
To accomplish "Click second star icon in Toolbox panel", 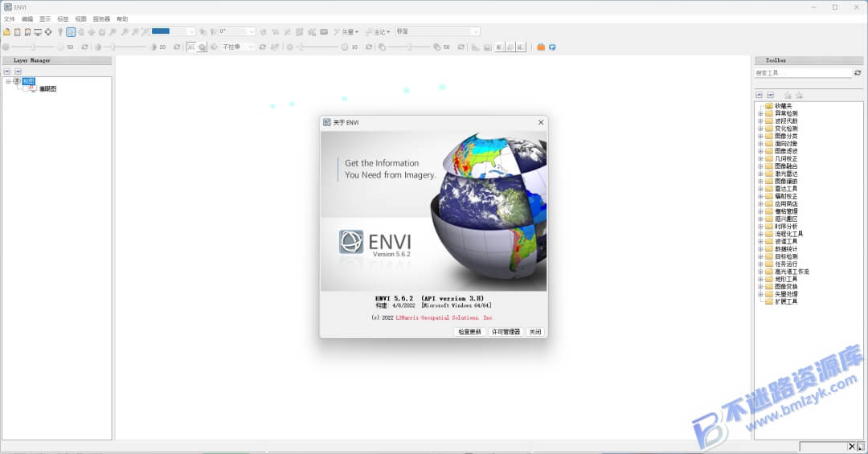I will click(x=799, y=96).
